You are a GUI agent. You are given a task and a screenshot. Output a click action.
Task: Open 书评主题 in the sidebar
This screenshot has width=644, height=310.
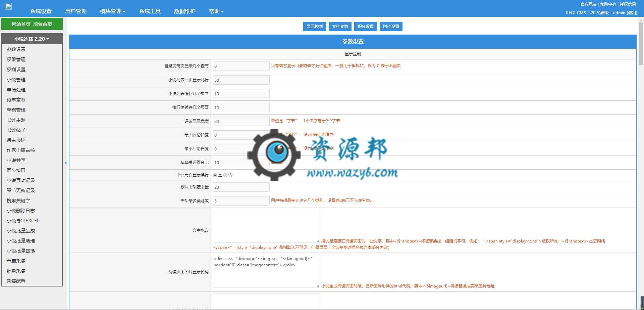pos(16,120)
